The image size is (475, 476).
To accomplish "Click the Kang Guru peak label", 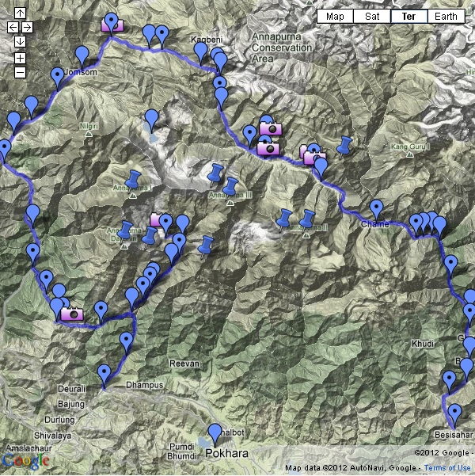I will [411, 147].
